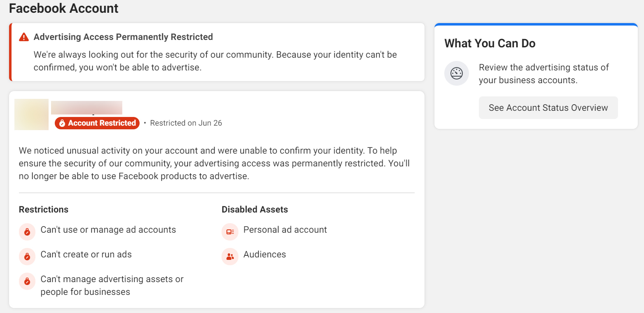644x313 pixels.
Task: Click lock icon beside create or run ads
Action: tap(27, 257)
